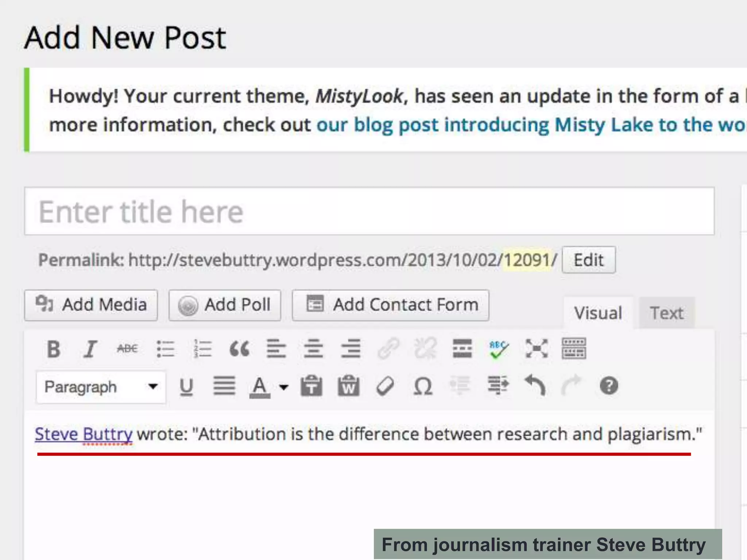This screenshot has height=560, width=747.
Task: Align text center
Action: 313,349
